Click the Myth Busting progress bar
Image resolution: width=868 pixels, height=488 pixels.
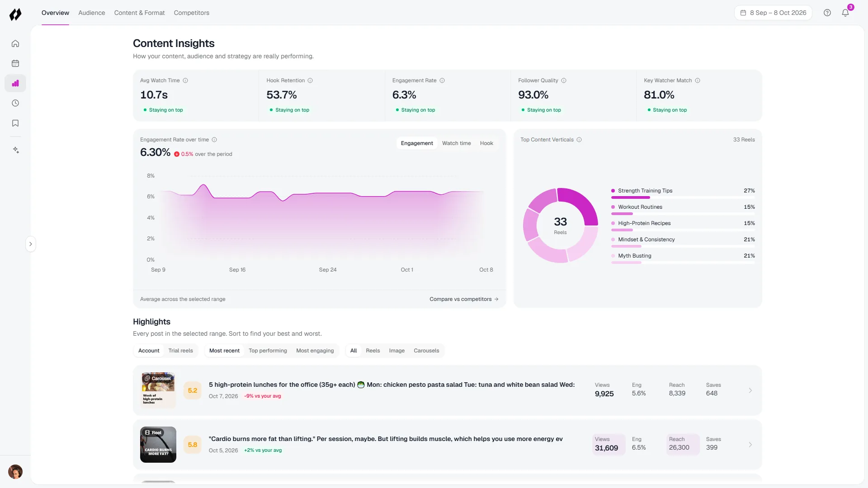(x=683, y=263)
